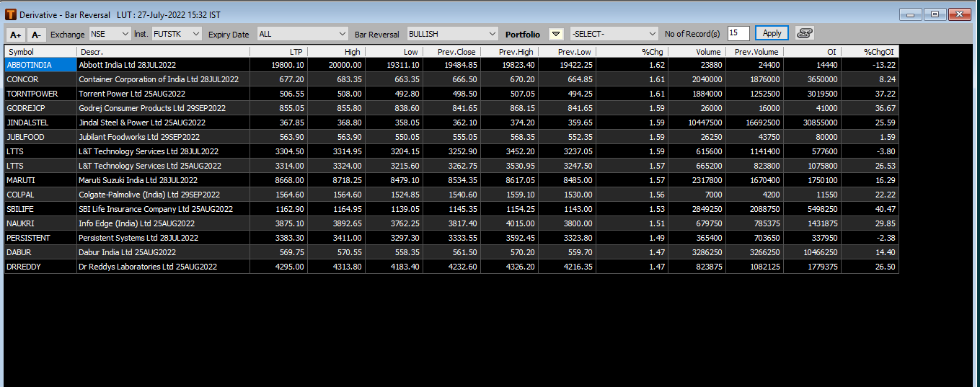Screen dimensions: 980x387
Task: Click the No of Record(s) input field
Action: pyautogui.click(x=738, y=33)
